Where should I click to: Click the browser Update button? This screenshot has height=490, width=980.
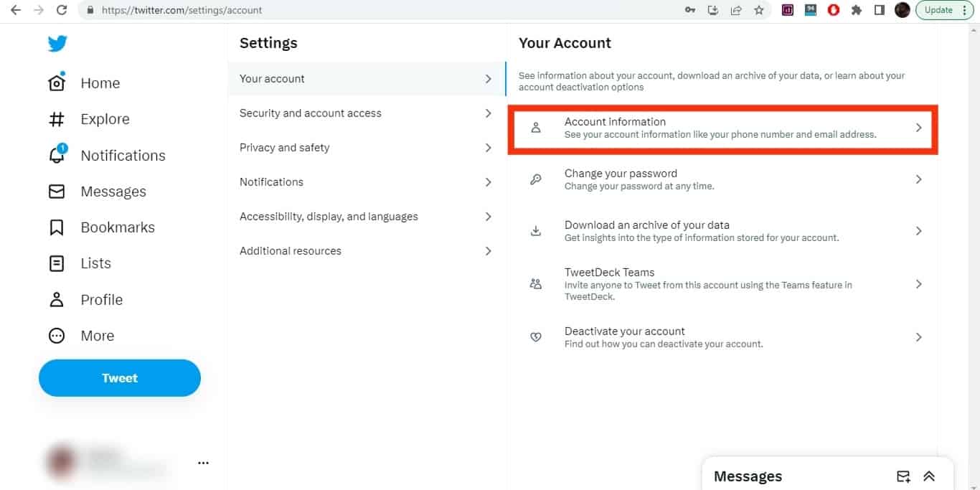(x=945, y=10)
